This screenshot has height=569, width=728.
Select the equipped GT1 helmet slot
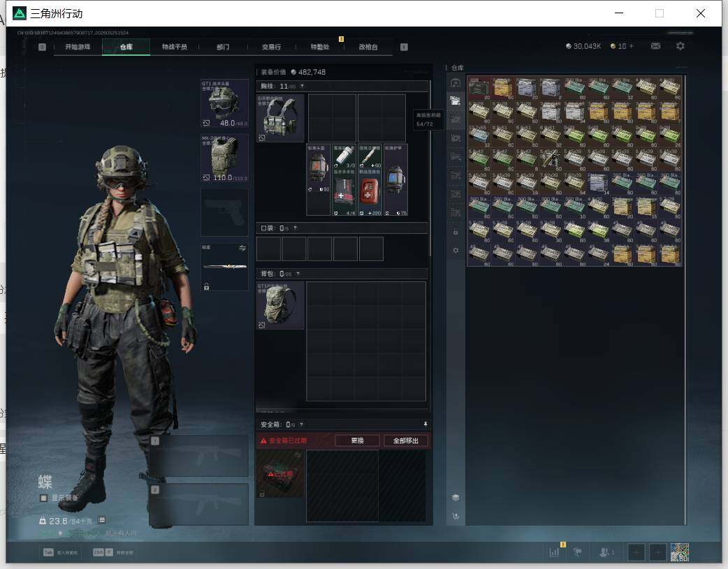(x=224, y=103)
